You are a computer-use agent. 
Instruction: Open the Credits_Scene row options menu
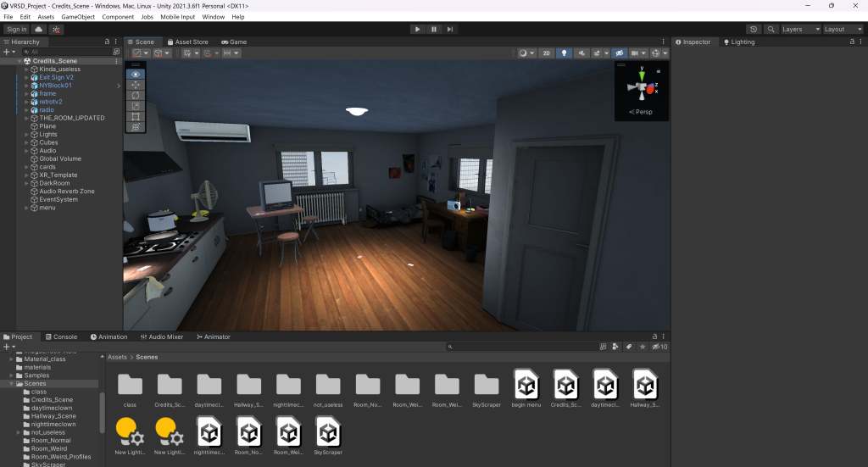[116, 61]
